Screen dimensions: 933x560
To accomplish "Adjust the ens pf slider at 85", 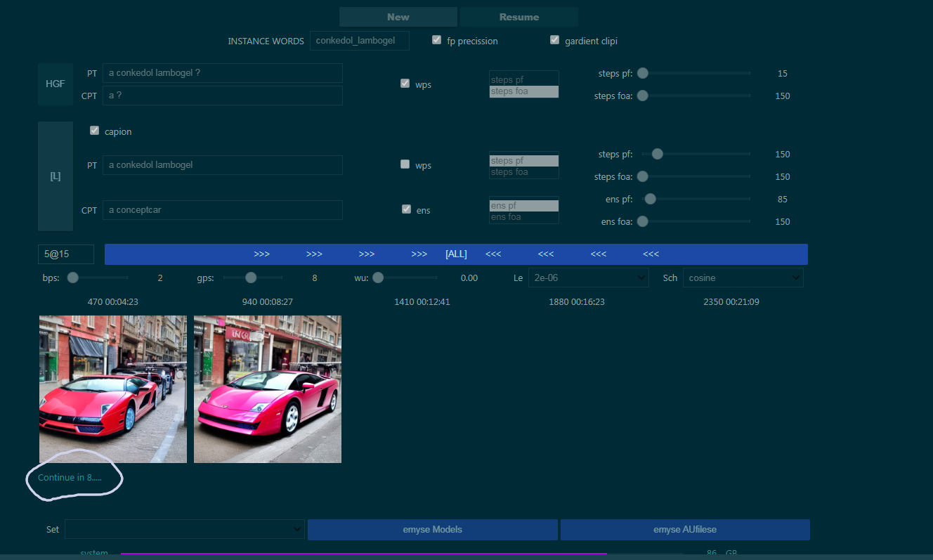I will click(696, 199).
